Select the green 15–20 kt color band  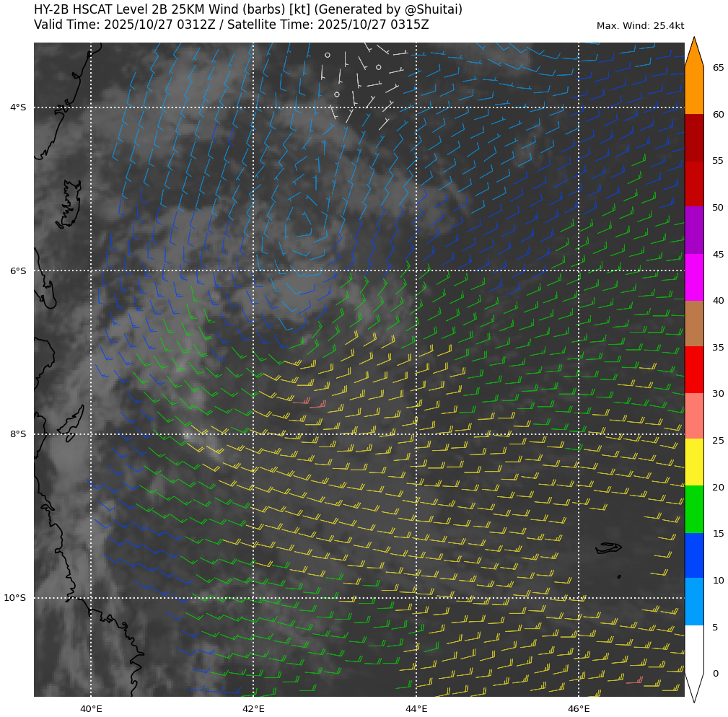click(x=693, y=509)
